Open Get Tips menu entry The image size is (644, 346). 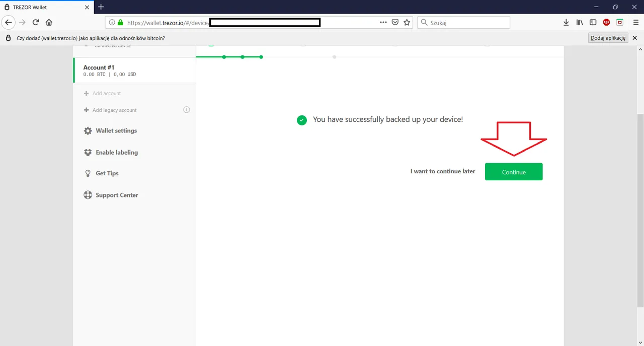click(x=107, y=173)
